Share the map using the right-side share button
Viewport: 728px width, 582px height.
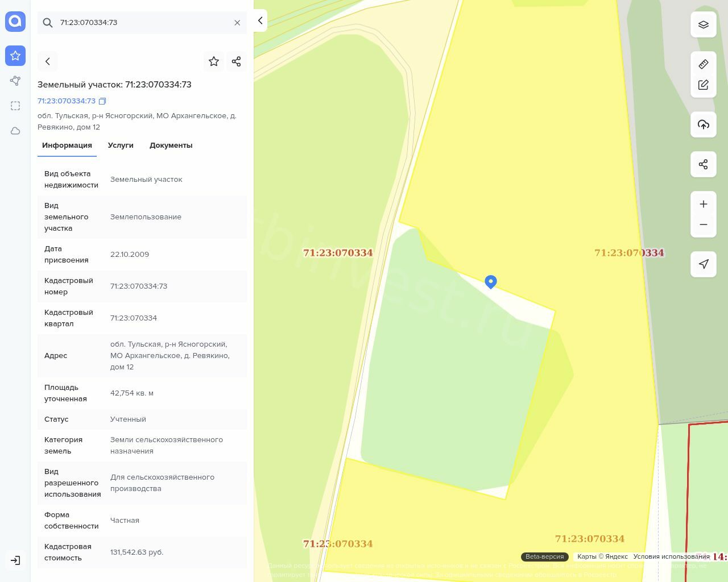703,164
